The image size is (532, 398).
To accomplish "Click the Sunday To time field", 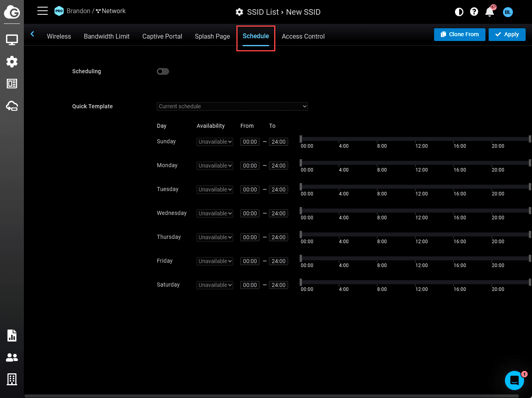I will point(279,142).
